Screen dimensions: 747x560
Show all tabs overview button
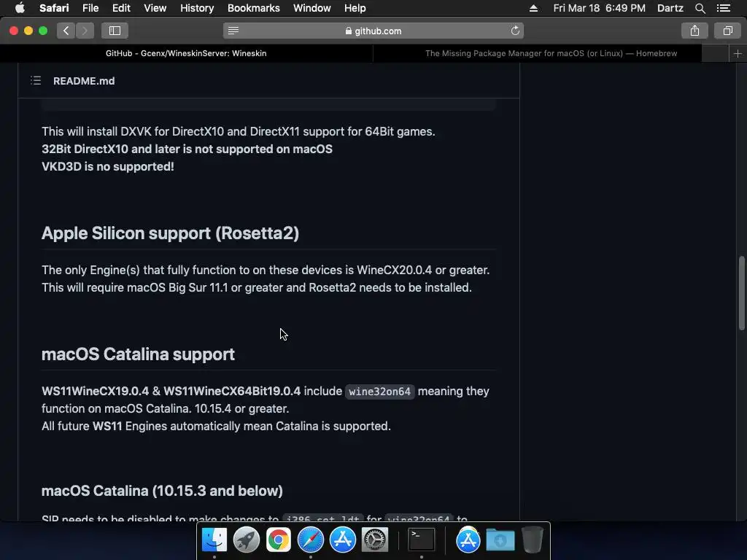727,31
